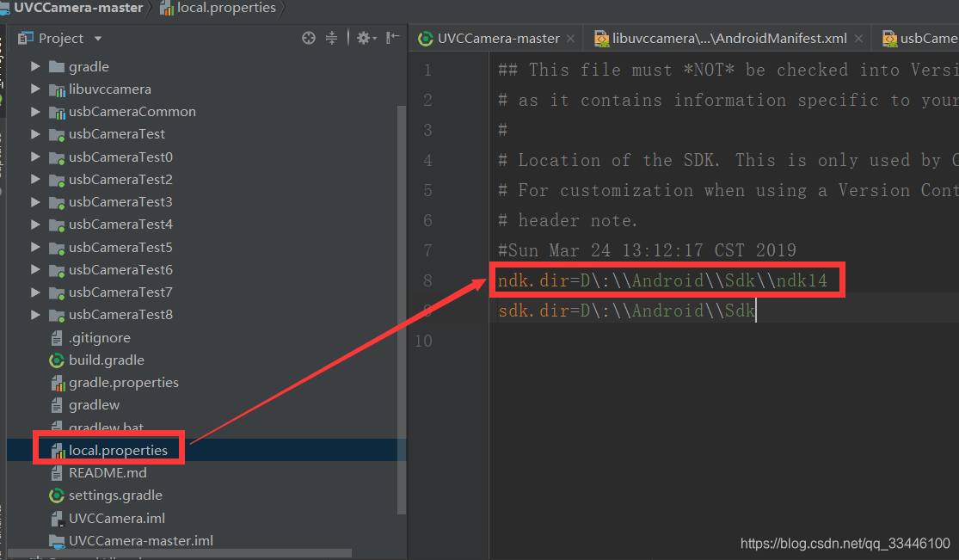Click the settings.gradle file icon

[x=57, y=495]
